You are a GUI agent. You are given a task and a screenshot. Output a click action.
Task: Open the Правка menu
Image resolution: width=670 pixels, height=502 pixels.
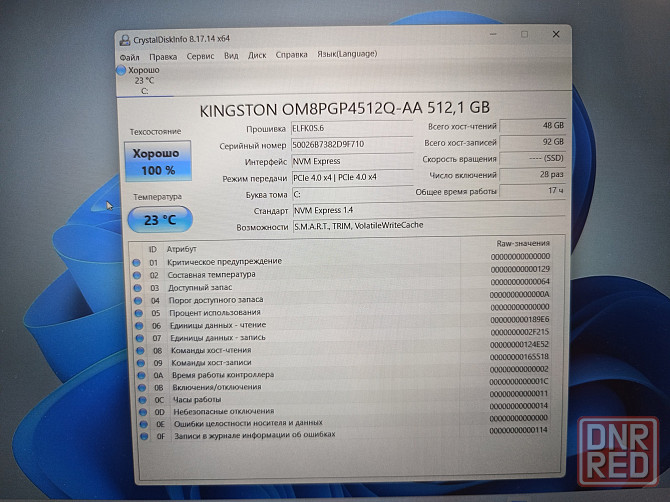[x=163, y=57]
